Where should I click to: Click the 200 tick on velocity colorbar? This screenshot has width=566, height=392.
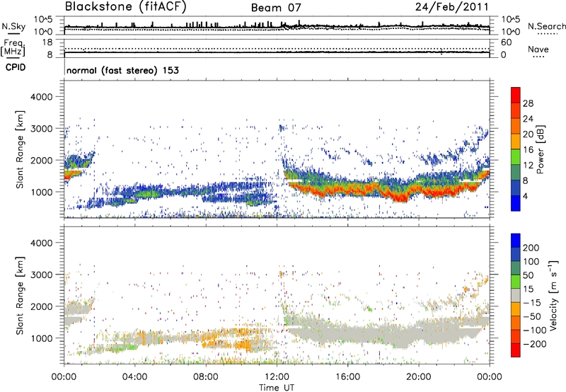point(531,248)
